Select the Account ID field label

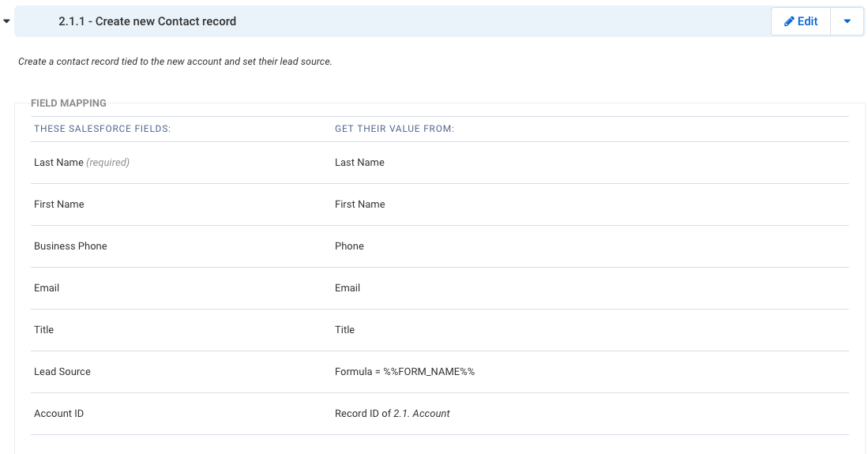click(x=58, y=414)
